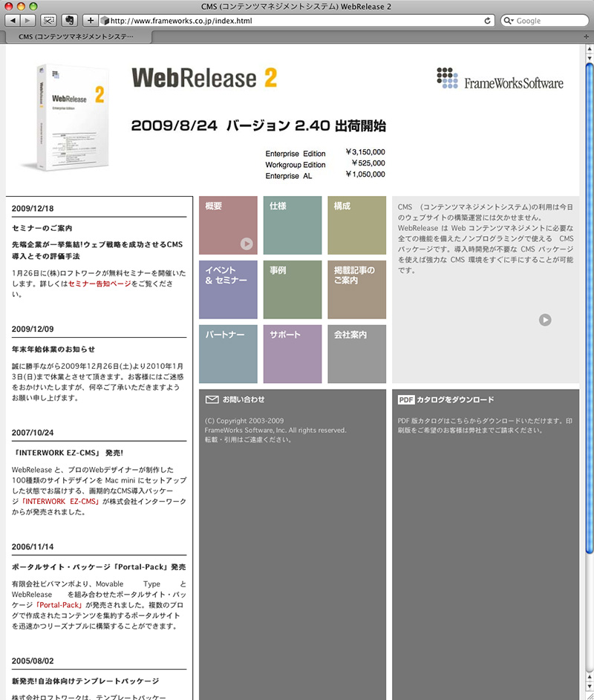Viewport: 594px width, 700px height.
Task: Open the パートナー tile
Action: coord(228,354)
